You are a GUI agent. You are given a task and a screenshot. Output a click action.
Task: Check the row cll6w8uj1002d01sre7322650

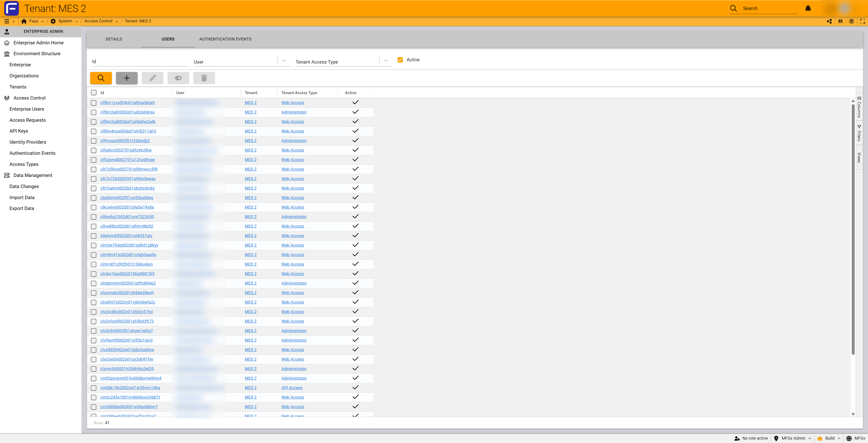coord(94,217)
